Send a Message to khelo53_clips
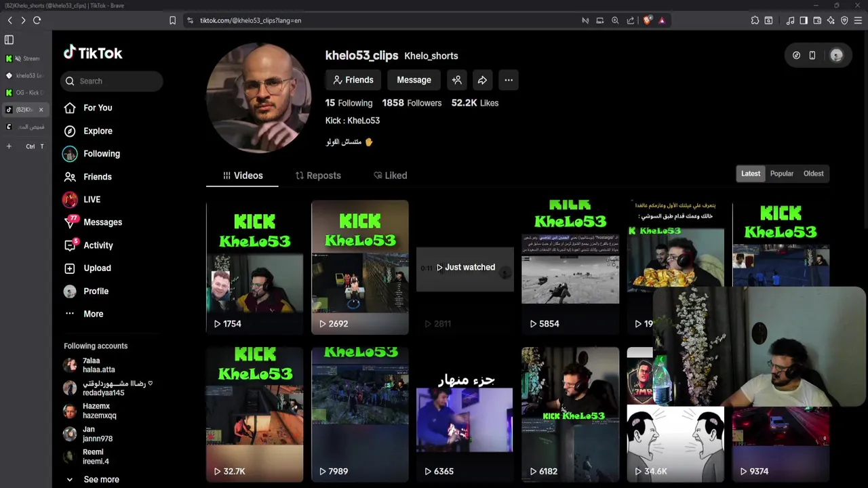This screenshot has height=488, width=868. 414,80
